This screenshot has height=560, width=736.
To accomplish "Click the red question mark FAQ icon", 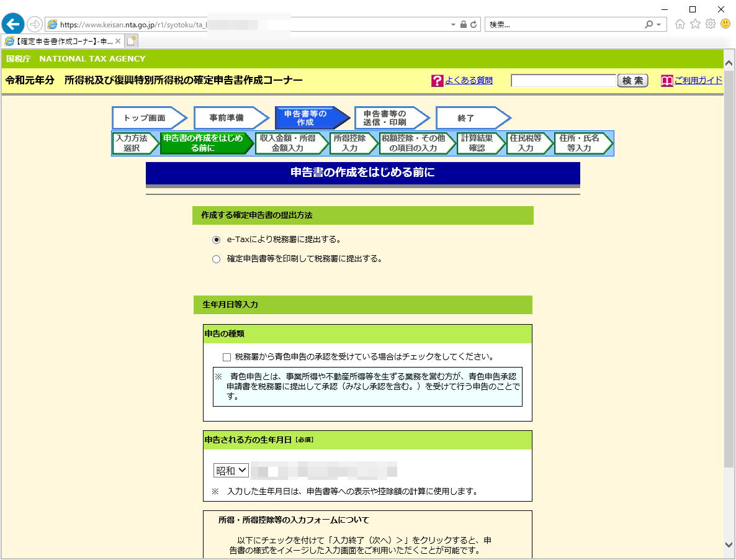I will pyautogui.click(x=437, y=81).
